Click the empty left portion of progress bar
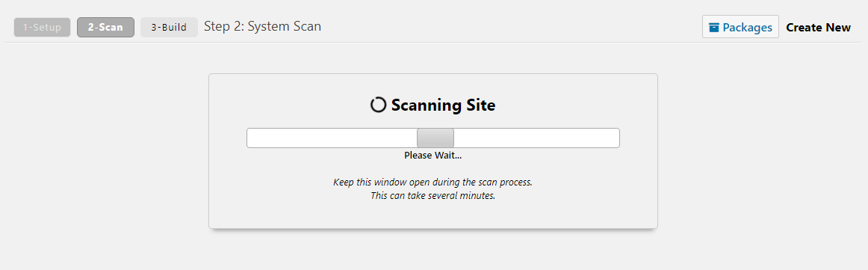Screen dimensions: 868x270 [332, 138]
